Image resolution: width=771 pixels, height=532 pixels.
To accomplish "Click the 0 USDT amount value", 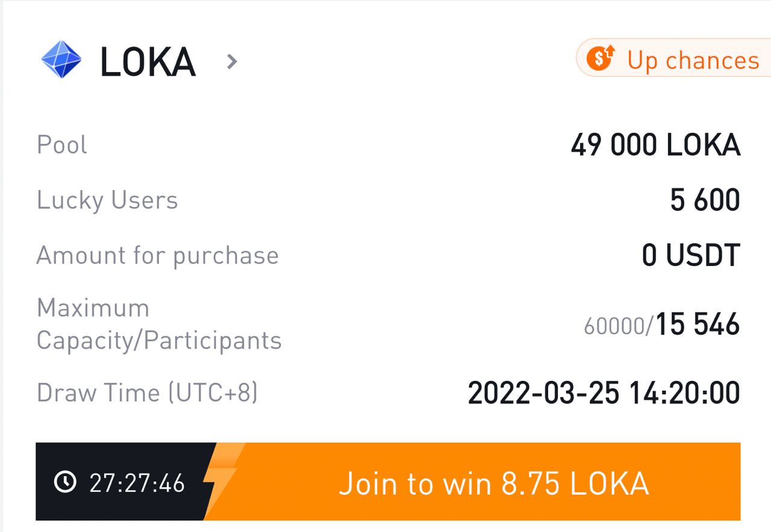I will click(x=690, y=255).
